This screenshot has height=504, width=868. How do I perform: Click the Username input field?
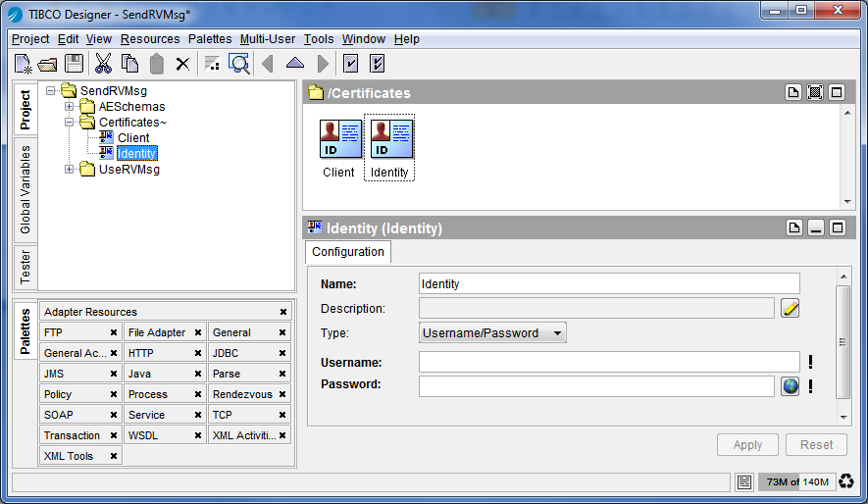click(609, 362)
